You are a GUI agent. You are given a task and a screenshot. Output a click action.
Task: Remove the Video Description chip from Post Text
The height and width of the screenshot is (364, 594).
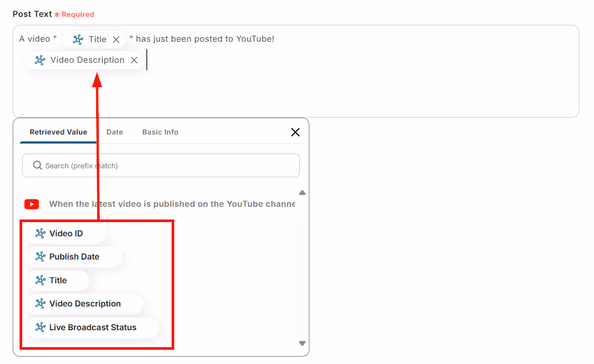pos(134,60)
